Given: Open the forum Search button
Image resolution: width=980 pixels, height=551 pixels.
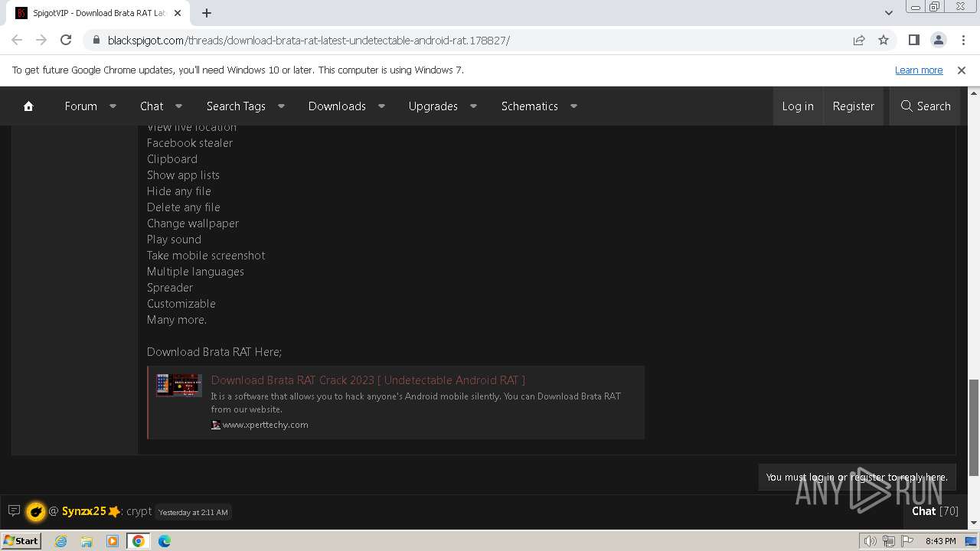Looking at the screenshot, I should pos(926,106).
